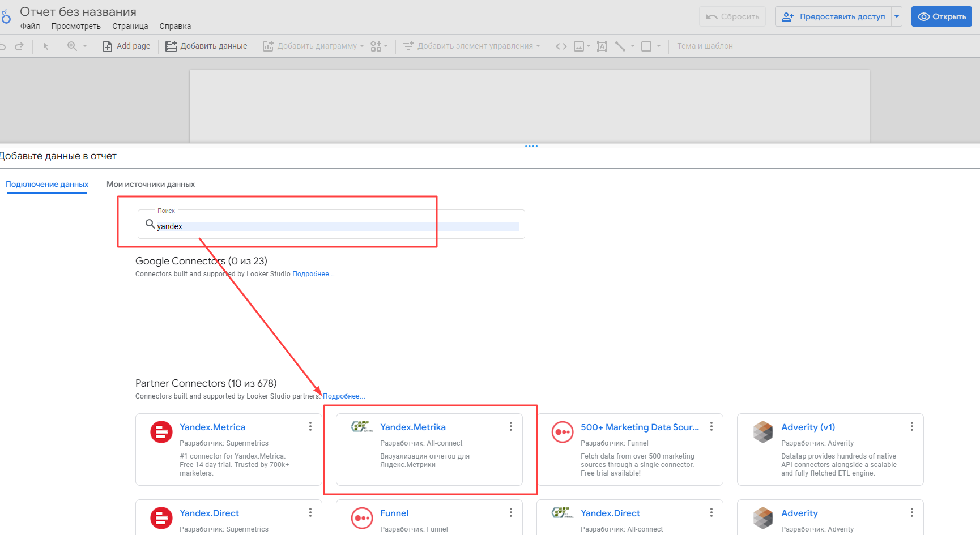This screenshot has height=535, width=980.
Task: Click the embed URL code icon
Action: (561, 46)
